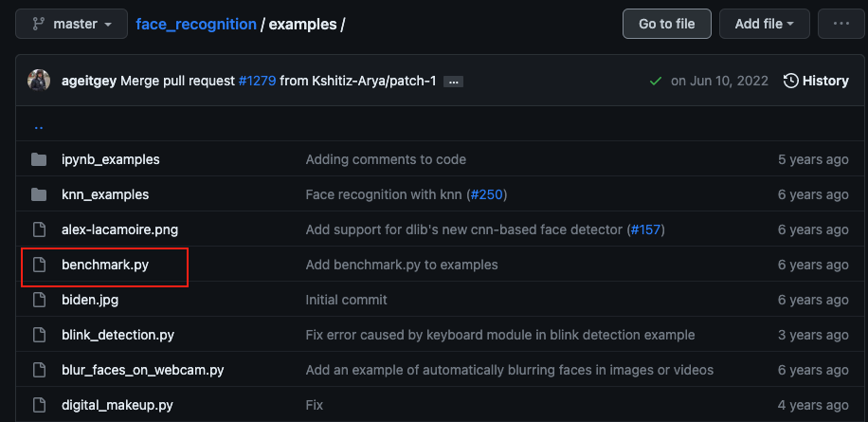Open the commit History
Screen dimensions: 868x422
[x=816, y=81]
